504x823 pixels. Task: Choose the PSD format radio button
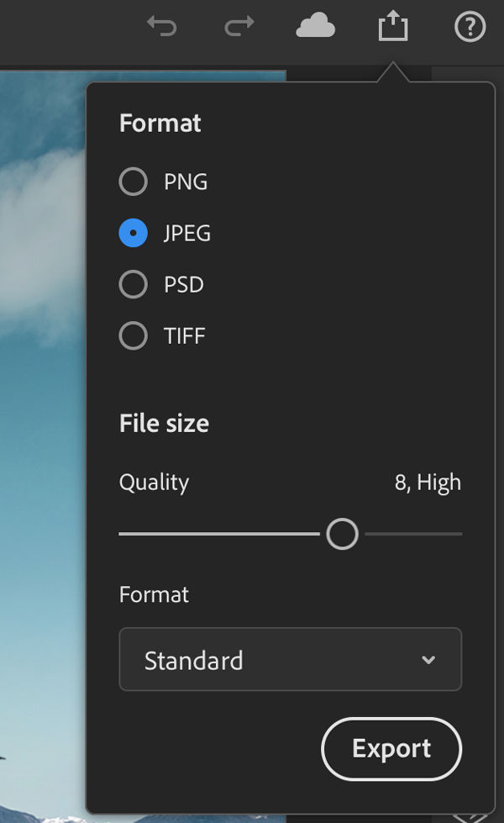(134, 284)
